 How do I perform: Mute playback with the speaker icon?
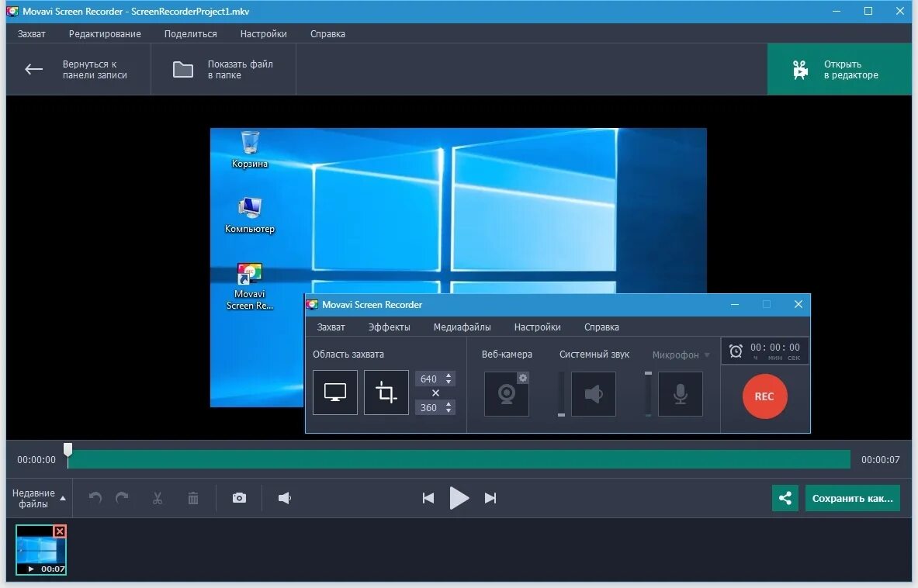click(285, 498)
